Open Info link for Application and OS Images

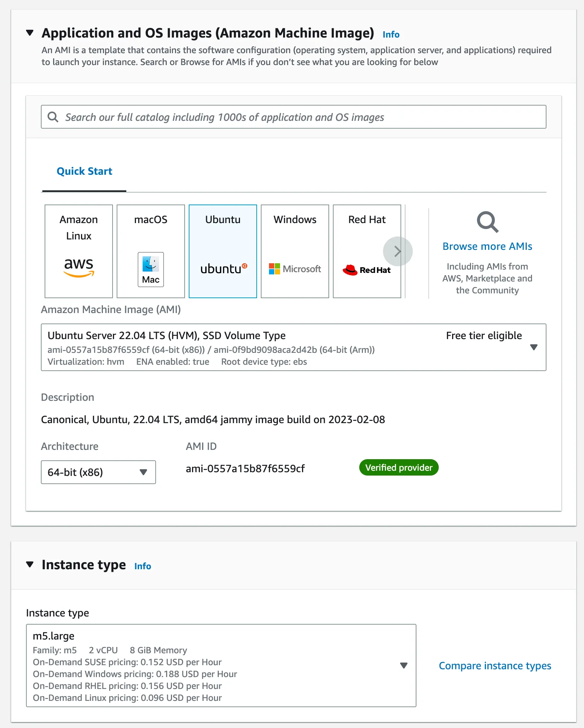coord(391,35)
